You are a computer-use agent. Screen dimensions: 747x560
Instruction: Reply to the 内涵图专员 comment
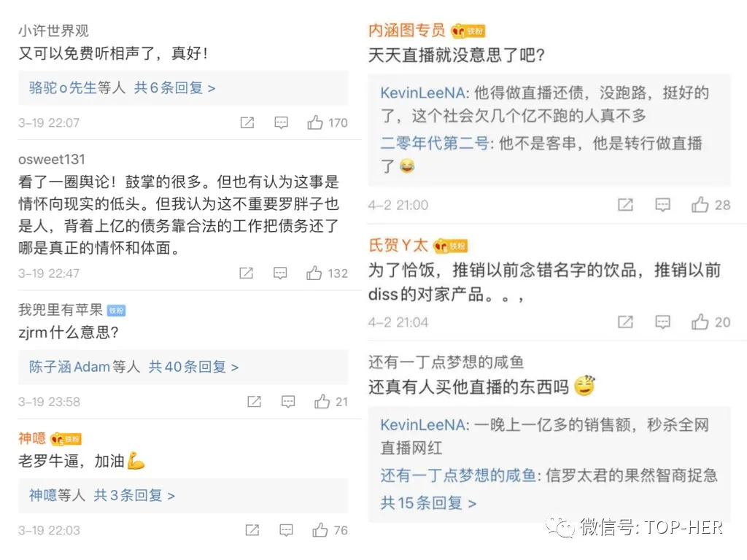[662, 205]
